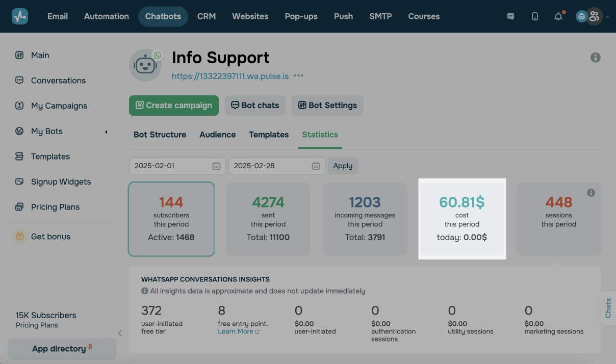The height and width of the screenshot is (364, 616).
Task: Open the chat messages icon in header
Action: tap(510, 16)
